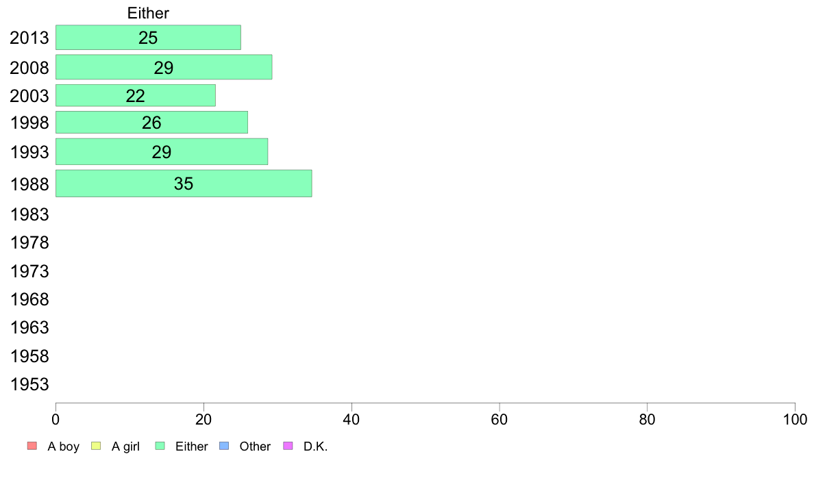Click the 1968 year label
814x504 pixels.
point(29,299)
